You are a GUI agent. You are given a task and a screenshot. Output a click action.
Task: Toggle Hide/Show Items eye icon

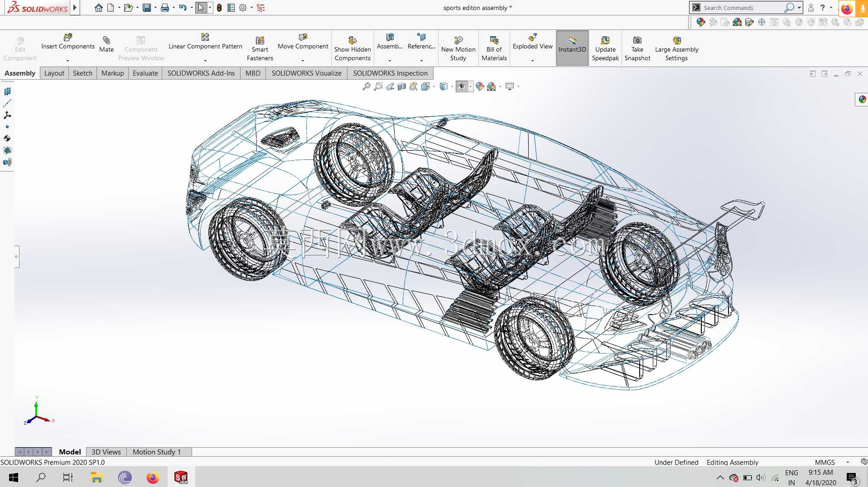tap(462, 86)
